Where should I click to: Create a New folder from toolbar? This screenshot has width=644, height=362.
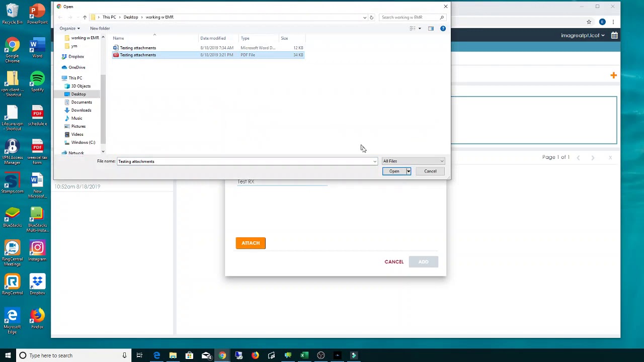(x=100, y=29)
